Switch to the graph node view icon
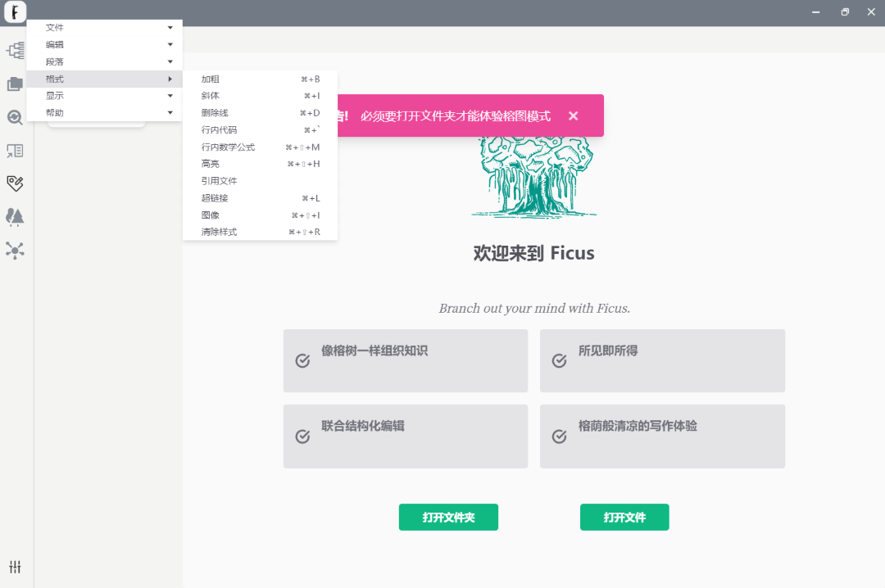The height and width of the screenshot is (588, 885). [x=15, y=250]
